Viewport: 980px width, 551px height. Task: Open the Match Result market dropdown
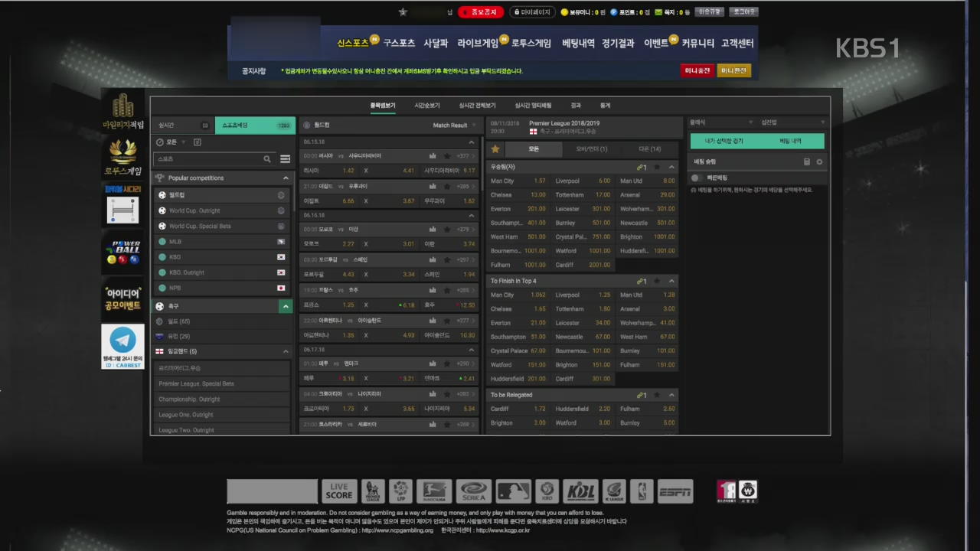click(454, 126)
